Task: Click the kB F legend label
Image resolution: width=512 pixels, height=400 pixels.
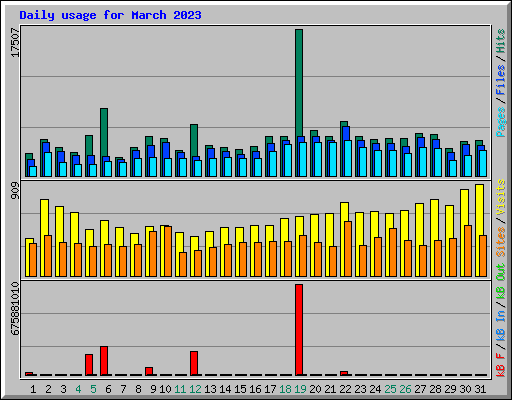Action: click(500, 365)
